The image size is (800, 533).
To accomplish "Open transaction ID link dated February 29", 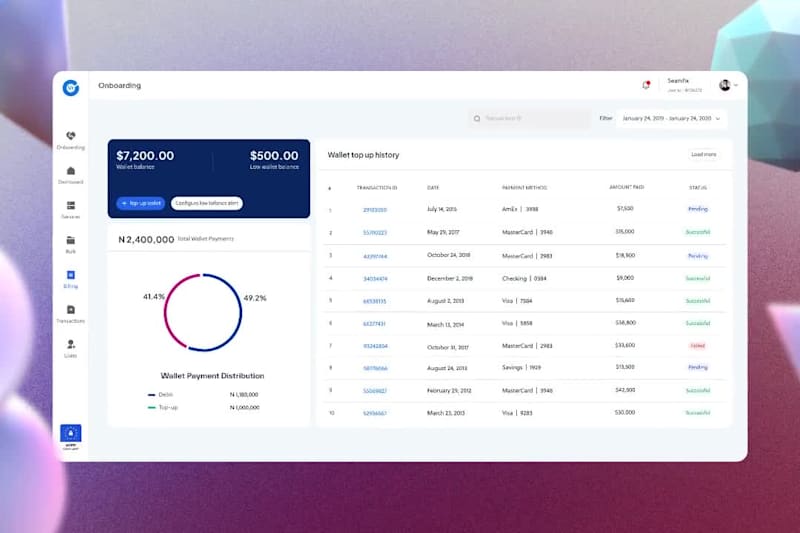I will tap(375, 391).
